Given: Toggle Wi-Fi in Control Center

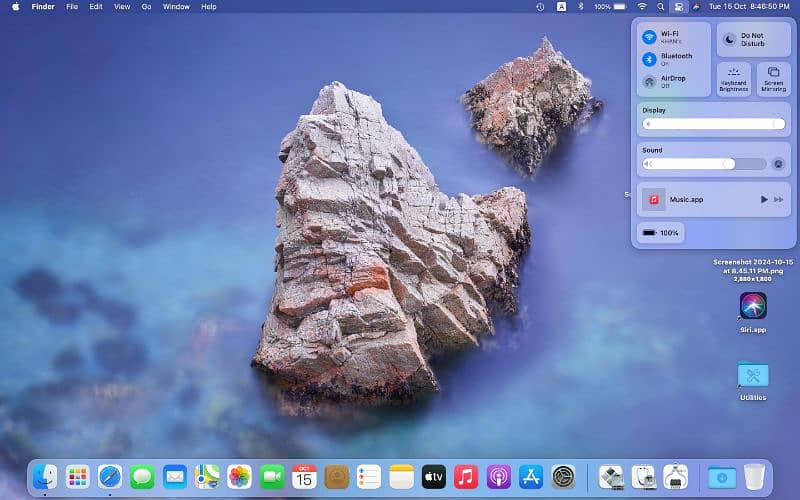Looking at the screenshot, I should pos(649,37).
